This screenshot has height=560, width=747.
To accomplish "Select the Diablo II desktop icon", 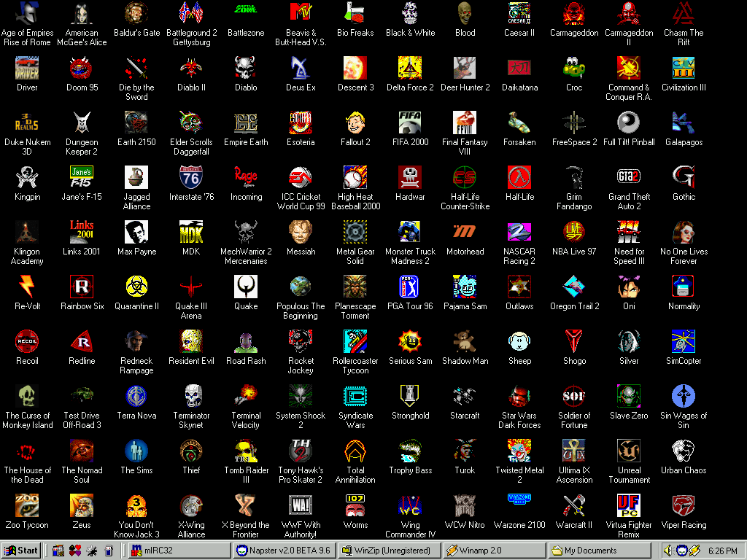I will pyautogui.click(x=191, y=68).
